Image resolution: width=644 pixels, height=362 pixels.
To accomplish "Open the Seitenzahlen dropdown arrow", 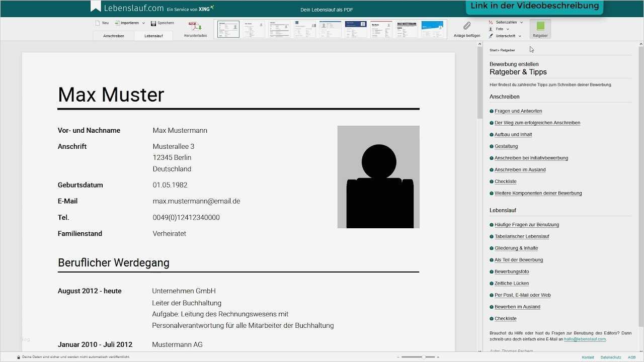I will (x=521, y=22).
